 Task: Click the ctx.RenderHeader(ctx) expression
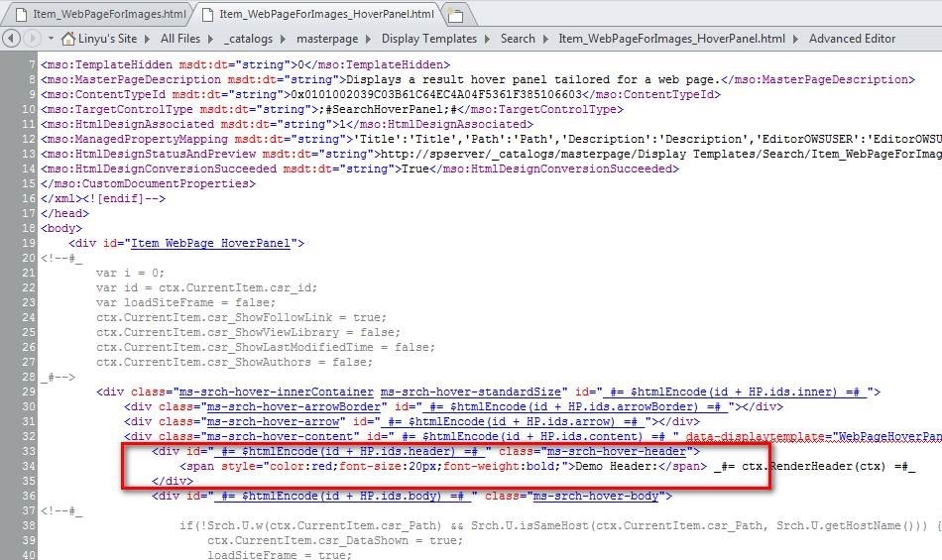813,467
